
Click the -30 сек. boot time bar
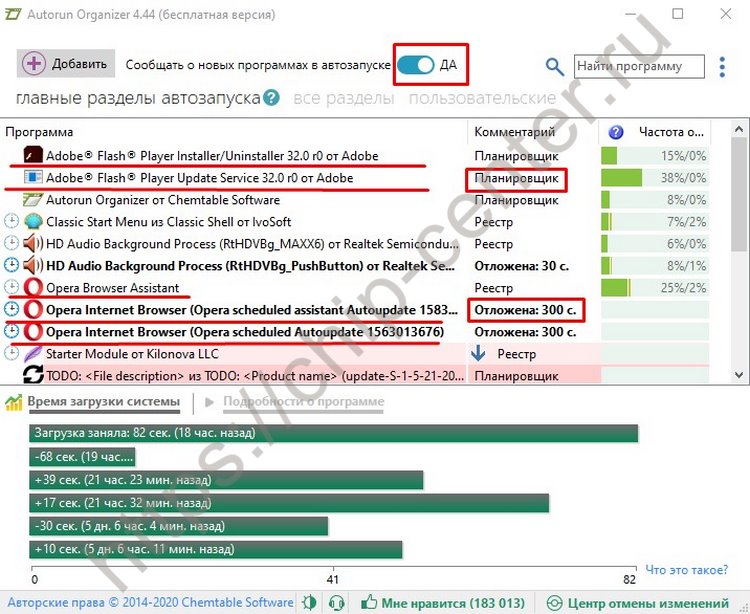point(178,526)
